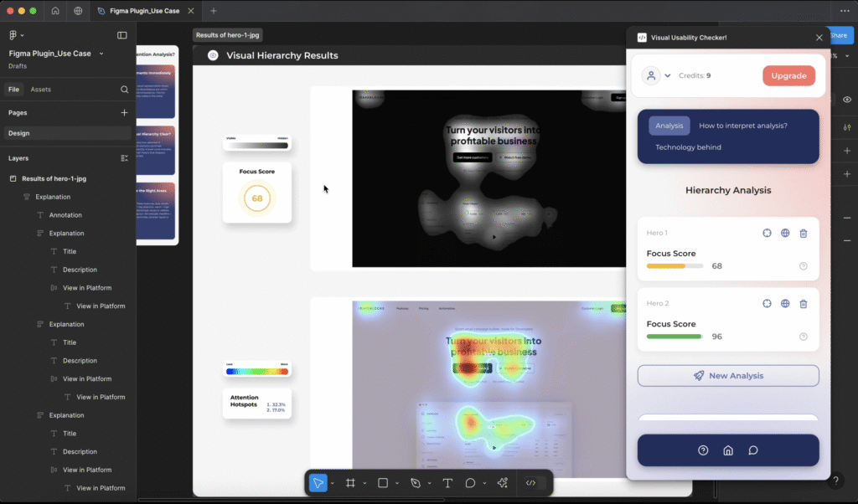
Task: Open main menu chevron next to Figma logo
Action: 22,35
